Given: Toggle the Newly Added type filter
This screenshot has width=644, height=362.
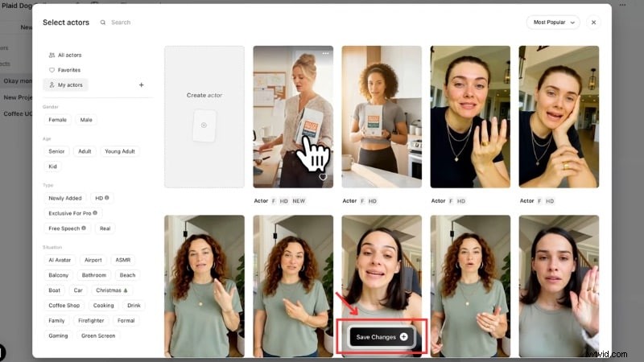Looking at the screenshot, I should coord(65,198).
